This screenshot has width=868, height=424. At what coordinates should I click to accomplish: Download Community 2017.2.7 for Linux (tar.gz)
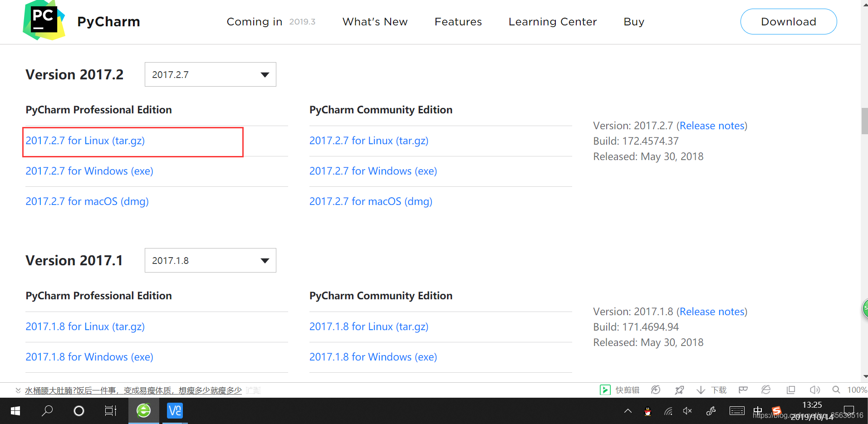pos(369,141)
